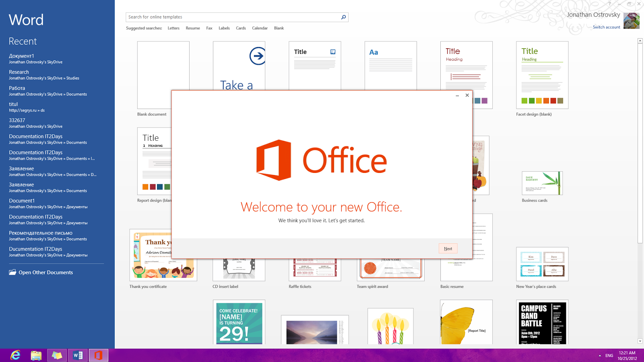Choose the Facet design (blank) template
Viewport: 644px width, 362px height.
(x=542, y=75)
